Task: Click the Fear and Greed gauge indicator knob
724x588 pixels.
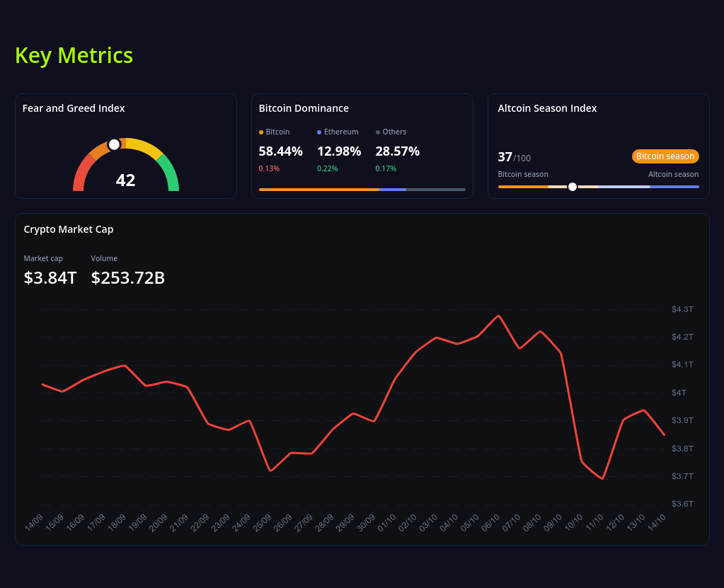Action: pyautogui.click(x=114, y=144)
